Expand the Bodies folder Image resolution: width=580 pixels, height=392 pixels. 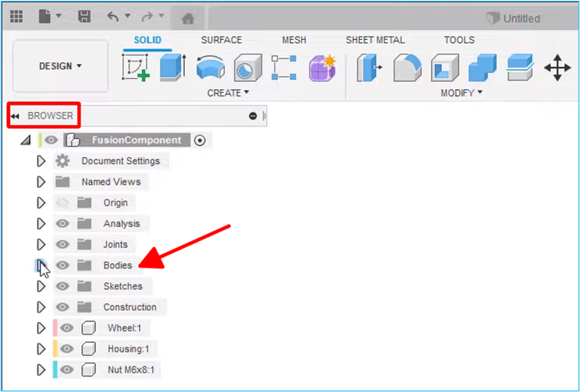click(x=41, y=265)
